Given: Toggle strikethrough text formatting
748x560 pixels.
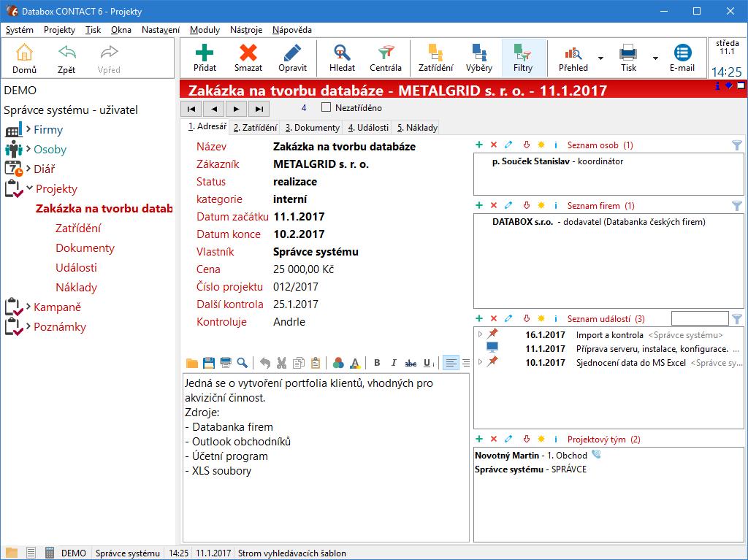Looking at the screenshot, I should coord(411,364).
